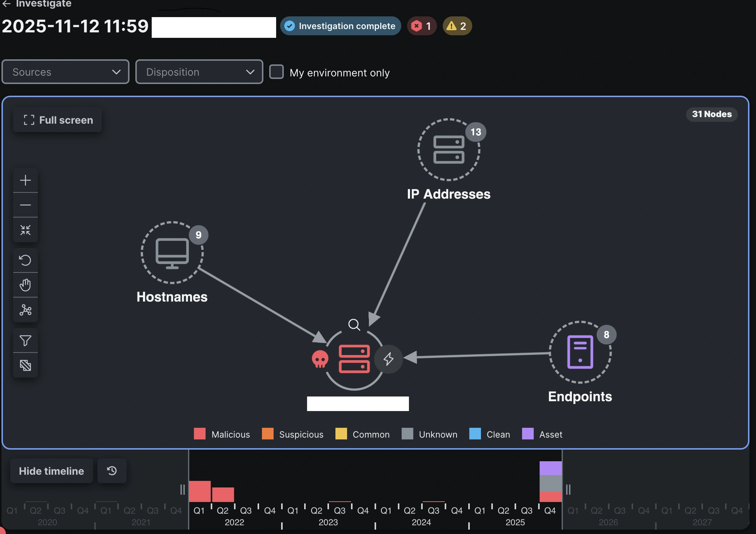Screen dimensions: 756x534
Task: Enter Full screen mode
Action: pos(57,120)
